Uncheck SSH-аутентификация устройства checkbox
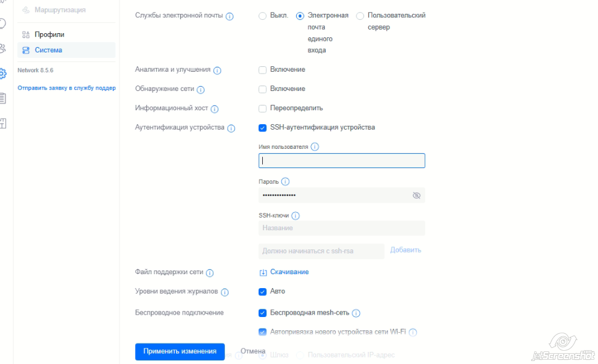598x364 pixels. tap(262, 128)
